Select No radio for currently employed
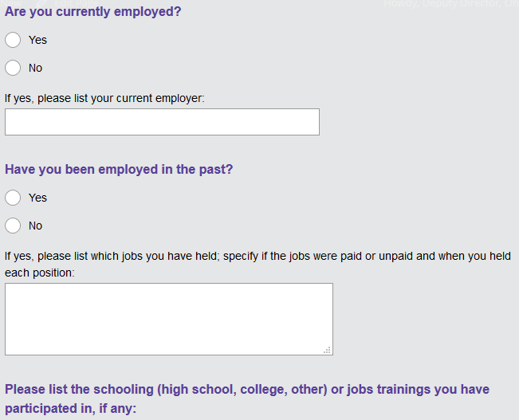Image resolution: width=519 pixels, height=420 pixels. pos(13,68)
